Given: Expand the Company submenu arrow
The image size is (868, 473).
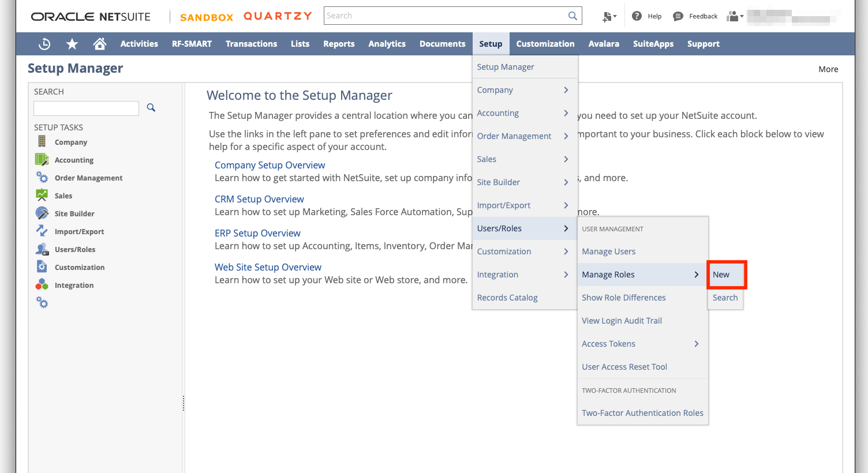Looking at the screenshot, I should point(566,90).
